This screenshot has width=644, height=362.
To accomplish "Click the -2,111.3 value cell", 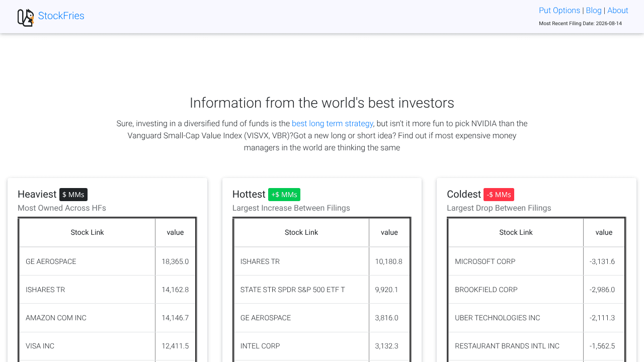I will 604,318.
